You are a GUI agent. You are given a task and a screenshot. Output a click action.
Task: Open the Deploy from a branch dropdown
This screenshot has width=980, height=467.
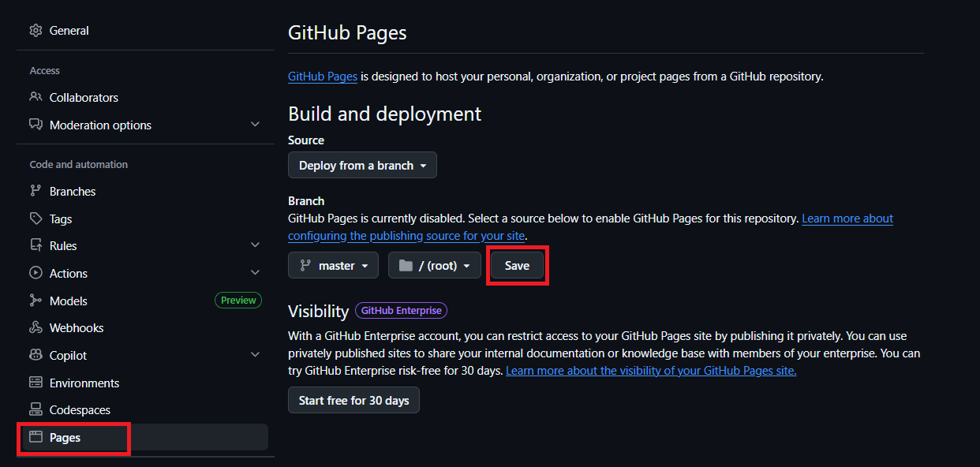(362, 166)
